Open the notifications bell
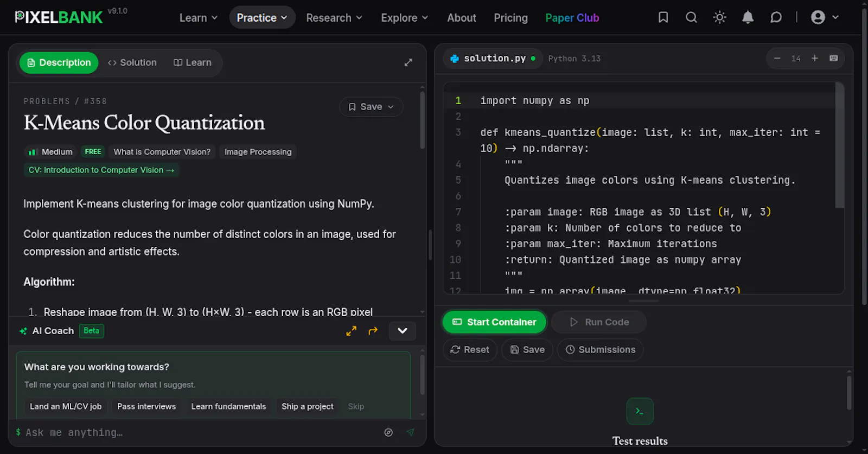868x454 pixels. coord(748,17)
